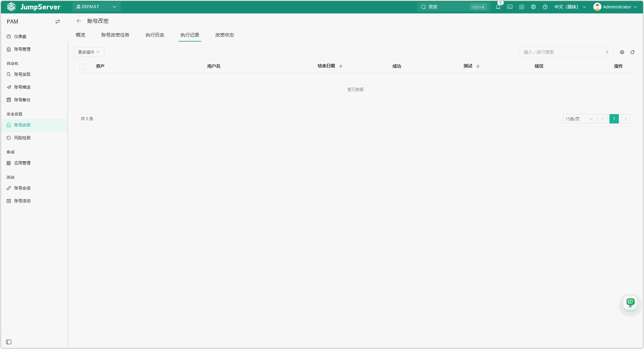Open the help question mark icon

[x=545, y=7]
